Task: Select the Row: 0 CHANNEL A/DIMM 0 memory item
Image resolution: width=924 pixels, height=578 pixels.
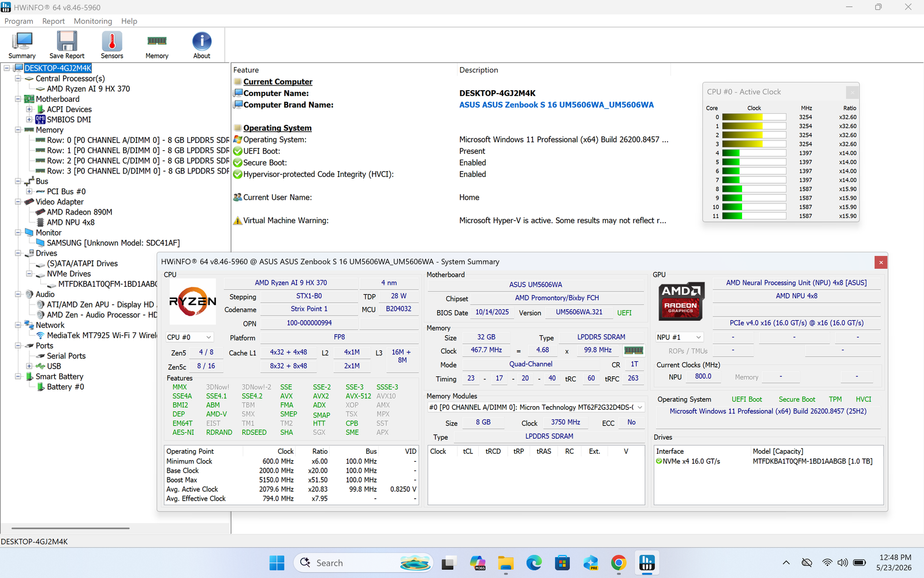Action: coord(138,140)
